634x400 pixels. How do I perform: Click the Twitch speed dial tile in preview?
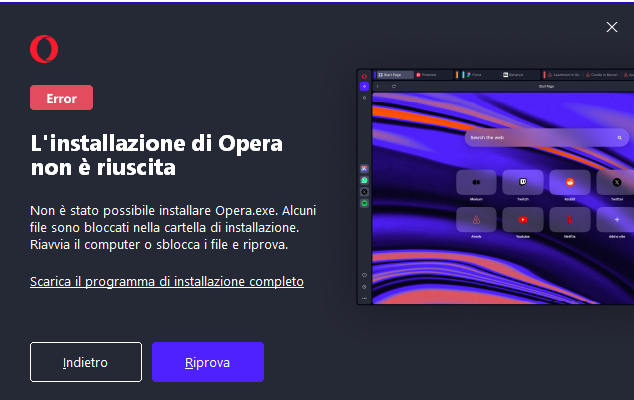click(x=523, y=182)
